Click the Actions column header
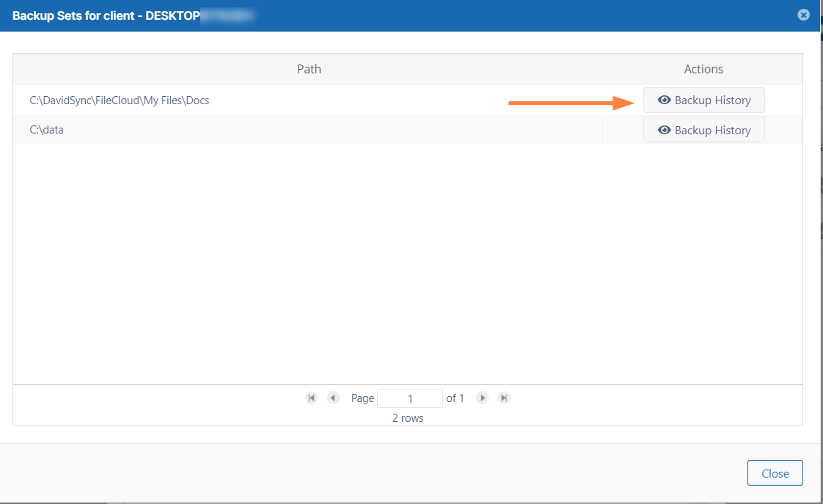The height and width of the screenshot is (504, 823). 703,68
